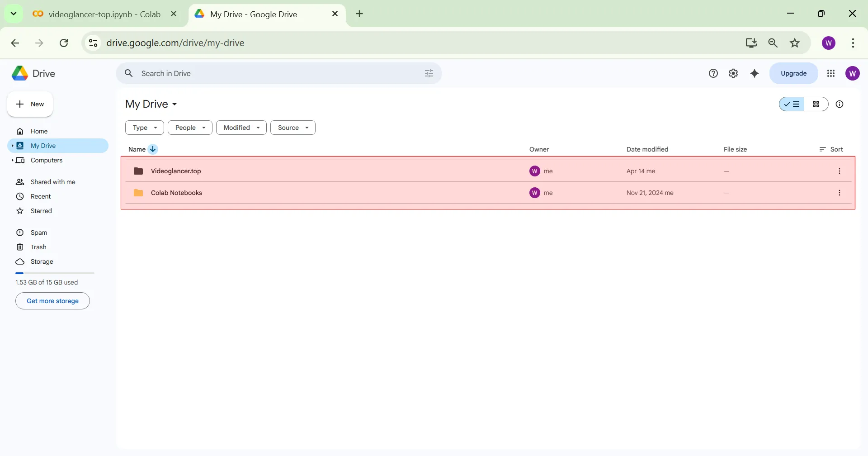This screenshot has height=456, width=868.
Task: Expand Computers tree in sidebar
Action: (x=12, y=160)
